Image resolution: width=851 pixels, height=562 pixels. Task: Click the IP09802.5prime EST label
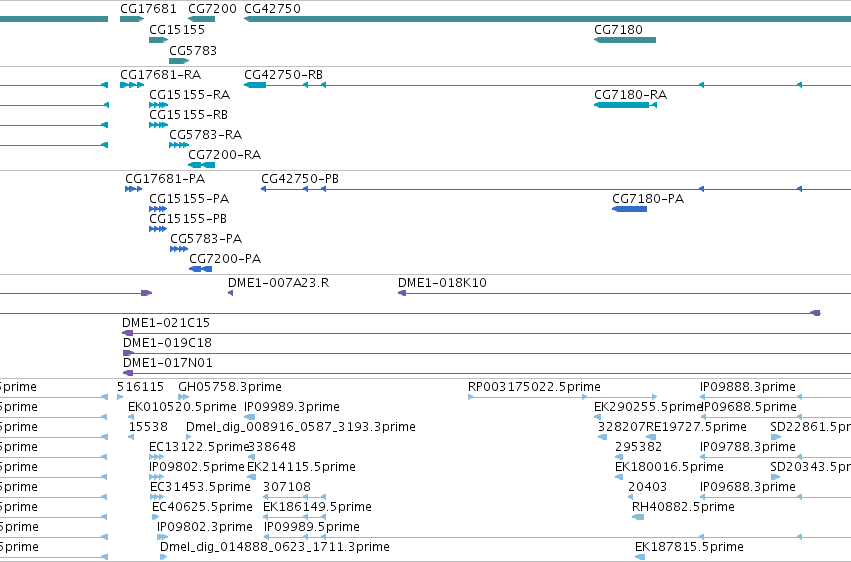(197, 468)
